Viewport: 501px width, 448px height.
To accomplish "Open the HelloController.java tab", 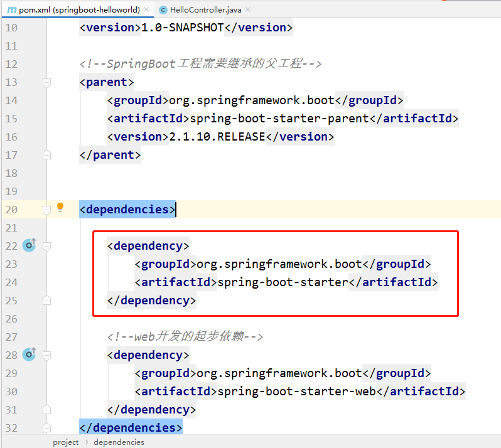I will point(205,10).
